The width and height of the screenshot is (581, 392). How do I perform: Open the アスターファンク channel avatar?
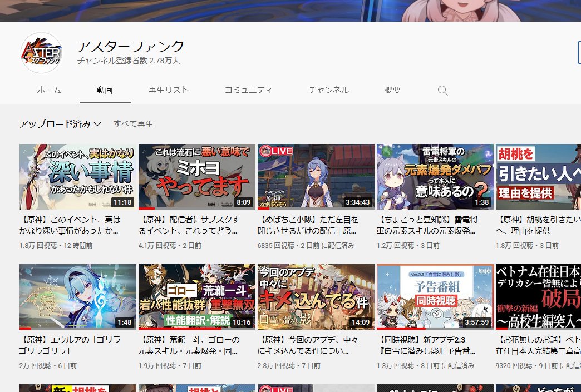click(x=41, y=53)
